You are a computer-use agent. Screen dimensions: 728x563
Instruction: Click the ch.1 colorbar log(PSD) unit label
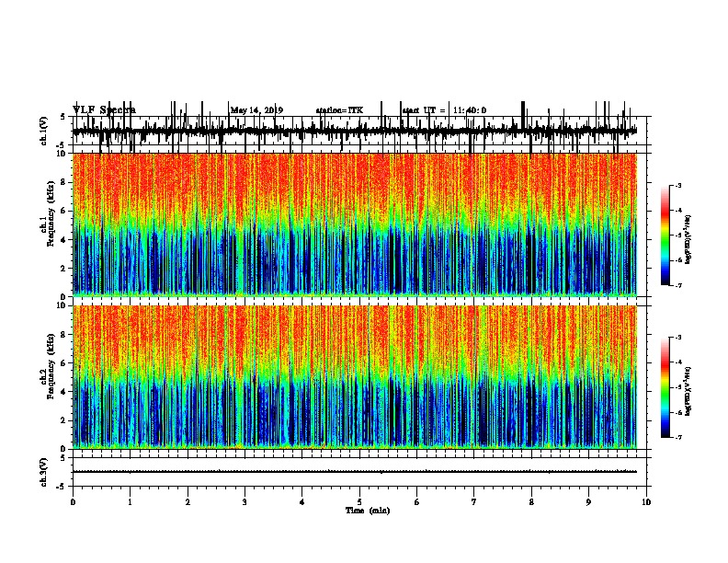click(688, 239)
